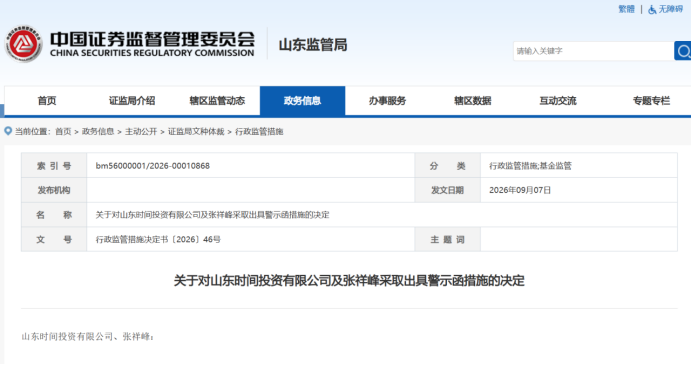
Task: Go to 政务信息 in the breadcrumb
Action: [98, 132]
